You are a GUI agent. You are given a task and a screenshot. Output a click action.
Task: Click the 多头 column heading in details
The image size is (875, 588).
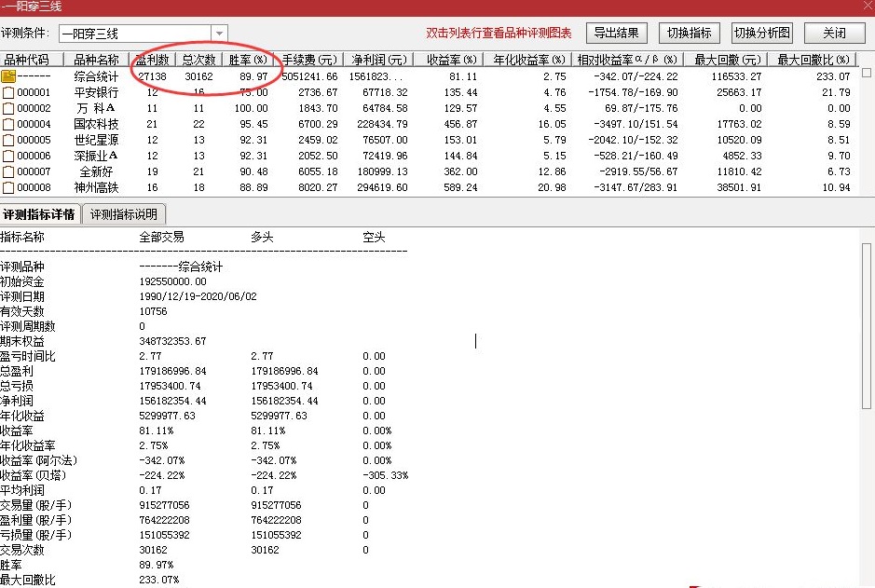point(262,237)
